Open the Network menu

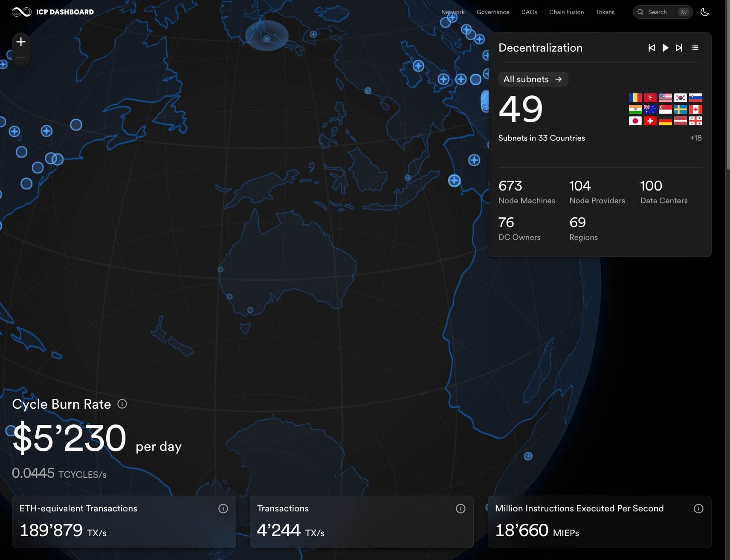pyautogui.click(x=453, y=12)
